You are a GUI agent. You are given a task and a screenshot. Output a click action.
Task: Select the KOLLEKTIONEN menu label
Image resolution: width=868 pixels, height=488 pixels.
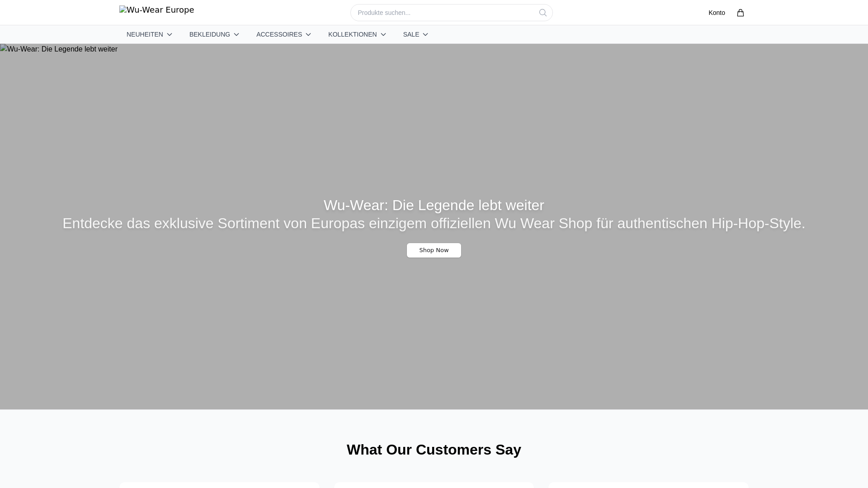[352, 34]
